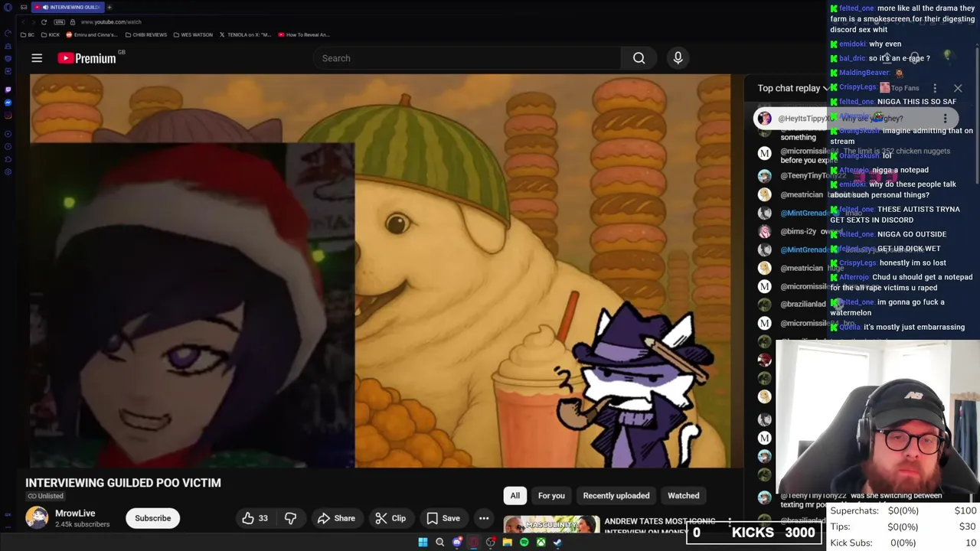The height and width of the screenshot is (551, 980).
Task: Open chat panel three-dot options
Action: (x=935, y=88)
